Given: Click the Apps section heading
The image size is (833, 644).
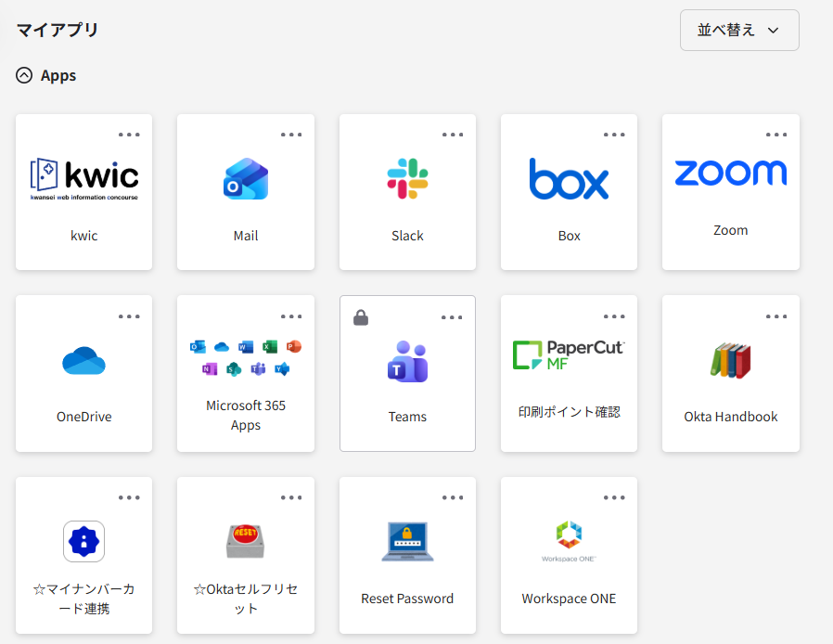Looking at the screenshot, I should pos(58,75).
